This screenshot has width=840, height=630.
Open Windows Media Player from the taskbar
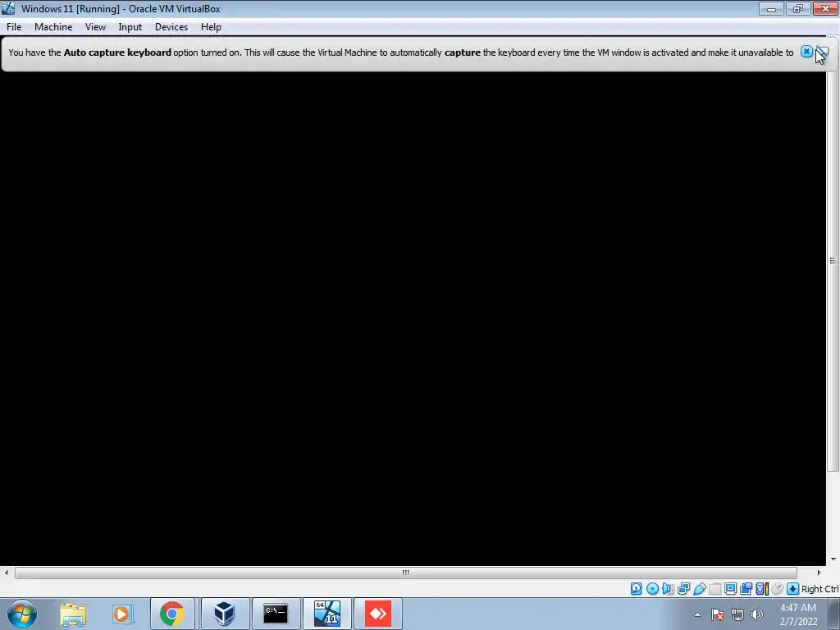pos(122,614)
